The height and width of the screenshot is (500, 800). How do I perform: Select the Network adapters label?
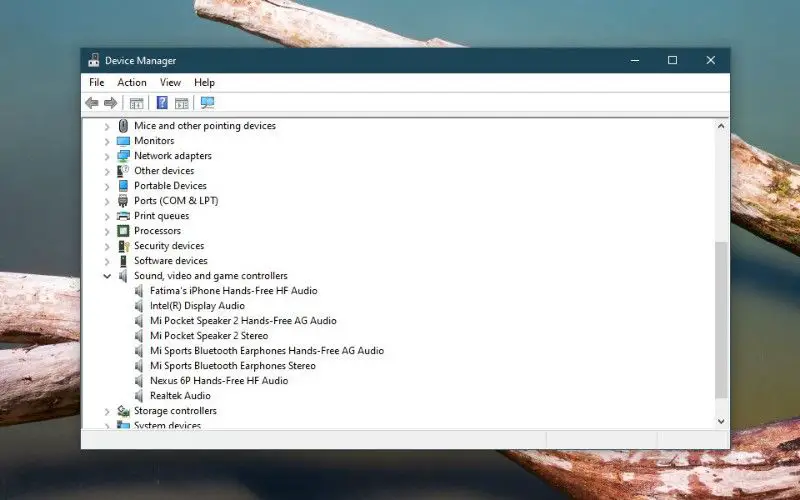pyautogui.click(x=172, y=156)
